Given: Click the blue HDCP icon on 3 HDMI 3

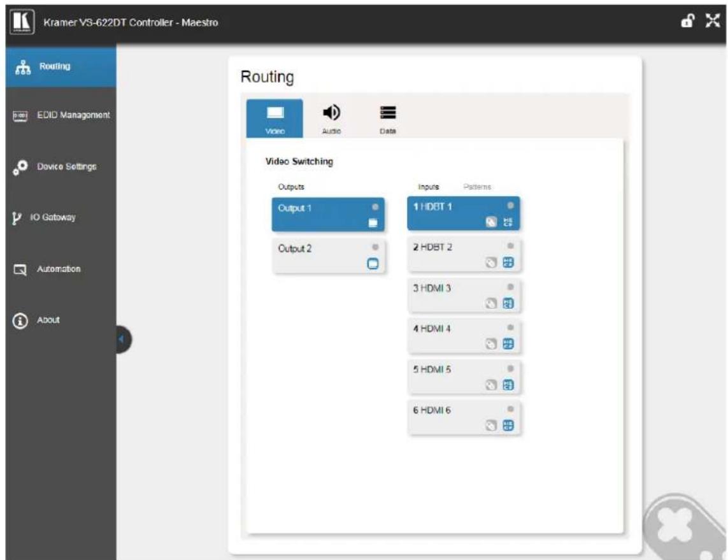Looking at the screenshot, I should [x=508, y=304].
